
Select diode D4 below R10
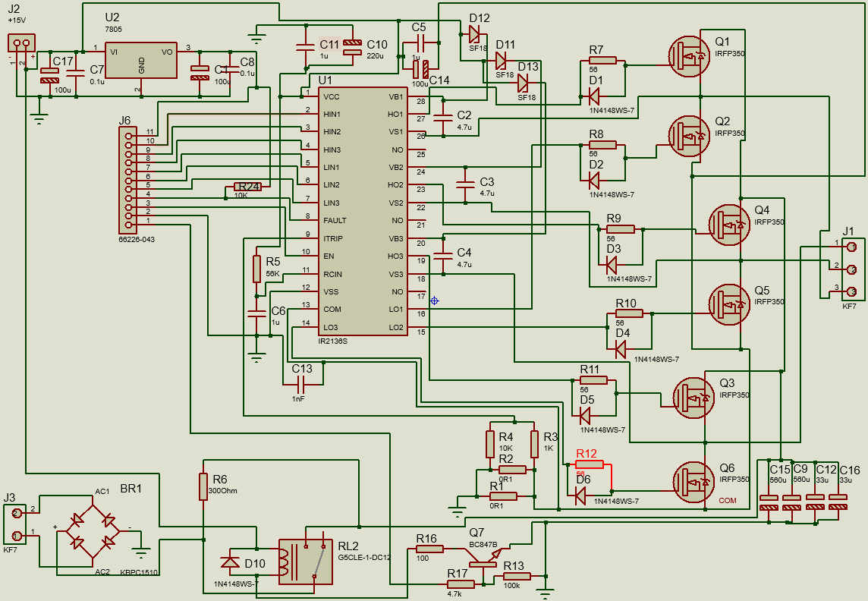coord(621,349)
